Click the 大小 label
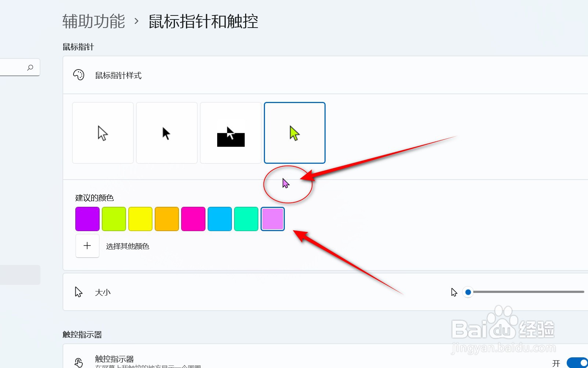 (x=103, y=293)
